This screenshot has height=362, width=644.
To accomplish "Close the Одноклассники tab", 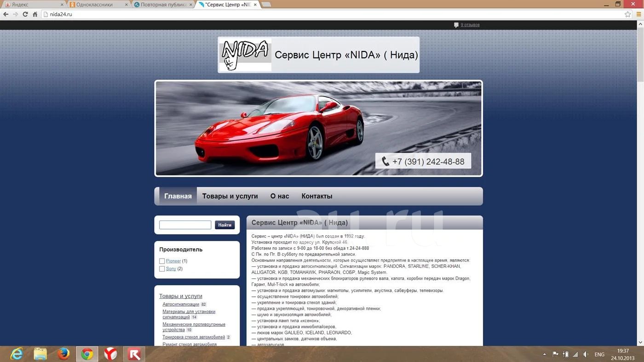I will (x=126, y=5).
